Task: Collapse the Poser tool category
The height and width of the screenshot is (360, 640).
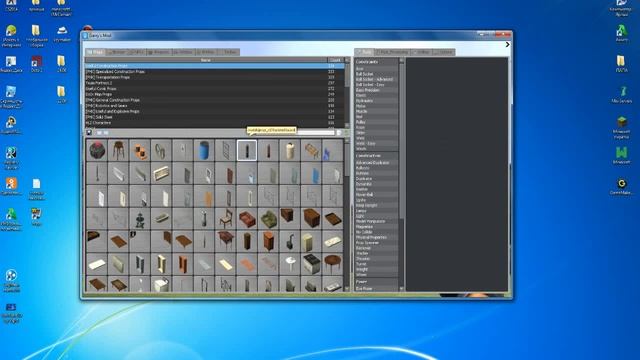Action: (376, 282)
